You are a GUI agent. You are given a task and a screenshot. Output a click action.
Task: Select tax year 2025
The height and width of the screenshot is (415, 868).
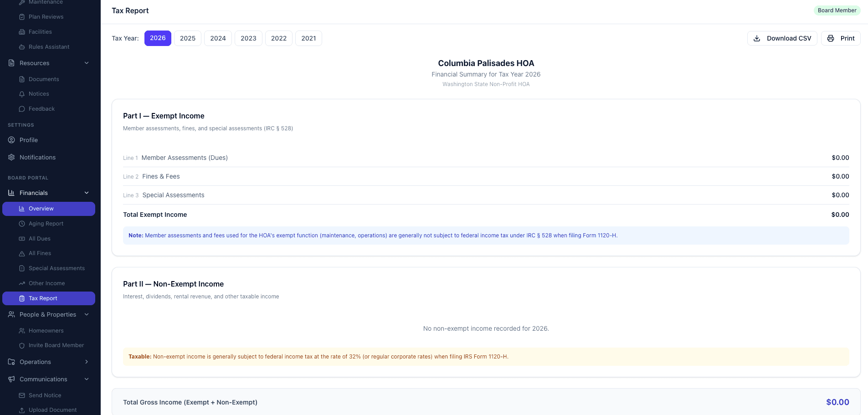[187, 38]
